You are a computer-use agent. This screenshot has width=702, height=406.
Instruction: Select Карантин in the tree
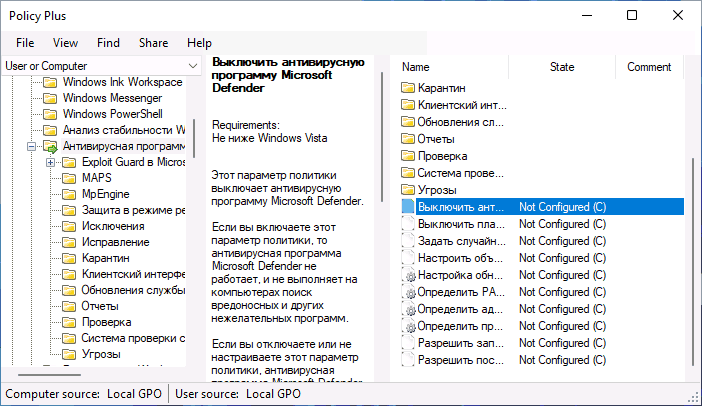click(106, 258)
